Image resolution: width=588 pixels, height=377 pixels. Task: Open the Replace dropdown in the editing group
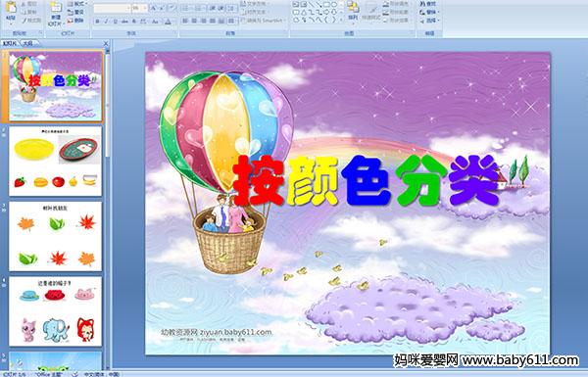[x=430, y=12]
